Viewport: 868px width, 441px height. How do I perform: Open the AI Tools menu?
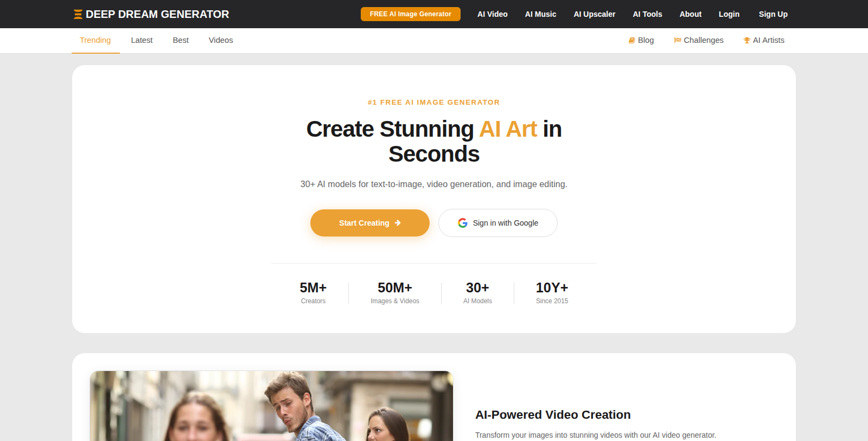[648, 14]
